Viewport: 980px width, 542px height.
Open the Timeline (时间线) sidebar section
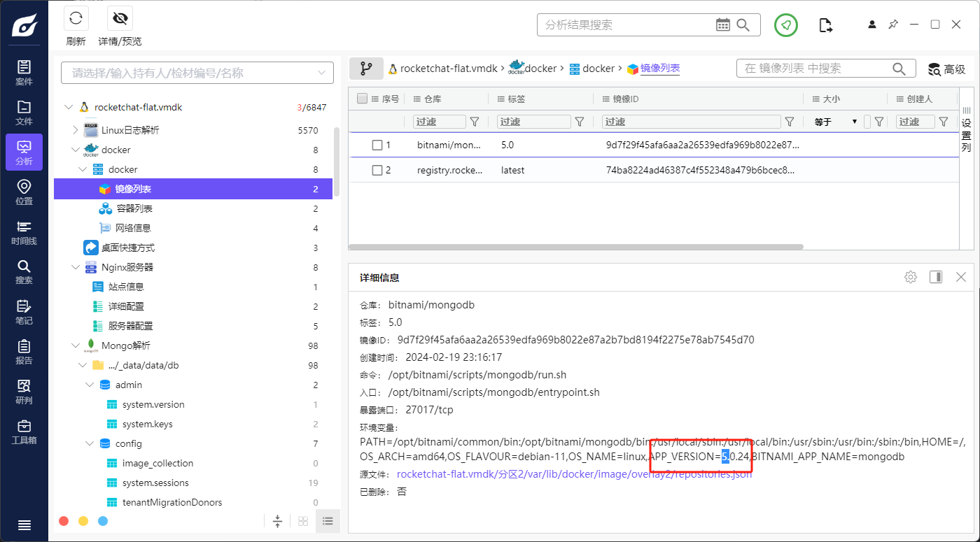click(x=24, y=233)
